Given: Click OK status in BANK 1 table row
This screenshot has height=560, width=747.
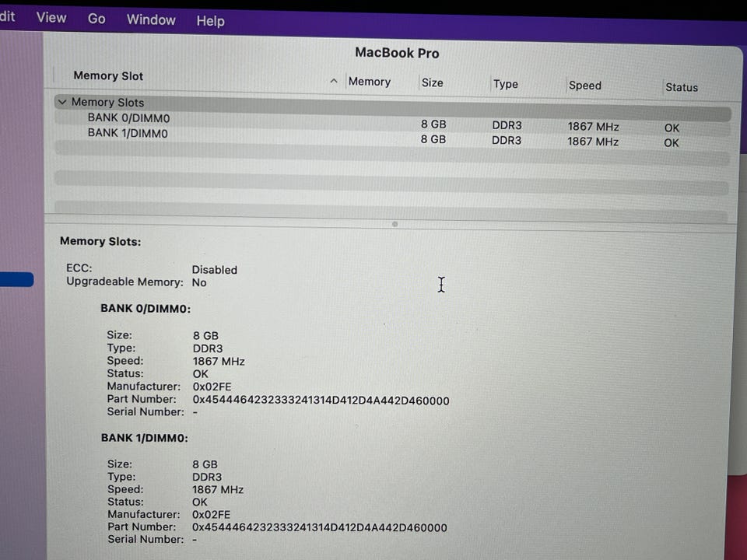Looking at the screenshot, I should tap(672, 143).
